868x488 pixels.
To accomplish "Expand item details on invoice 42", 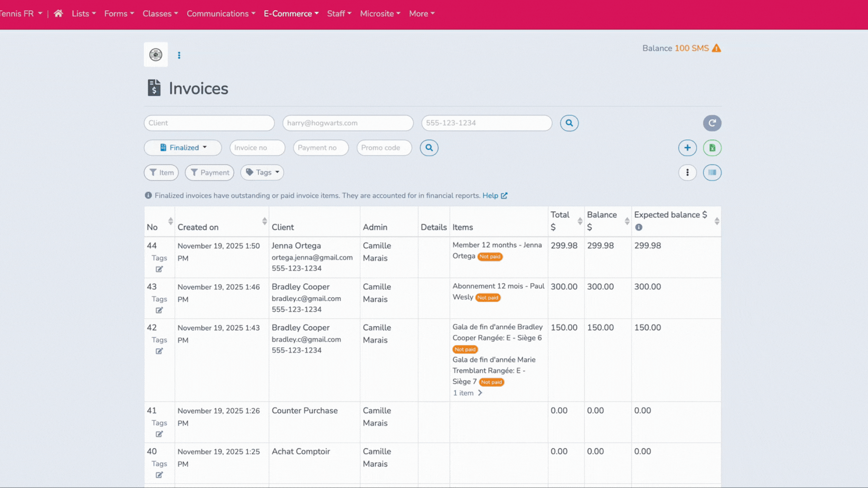I will (467, 393).
